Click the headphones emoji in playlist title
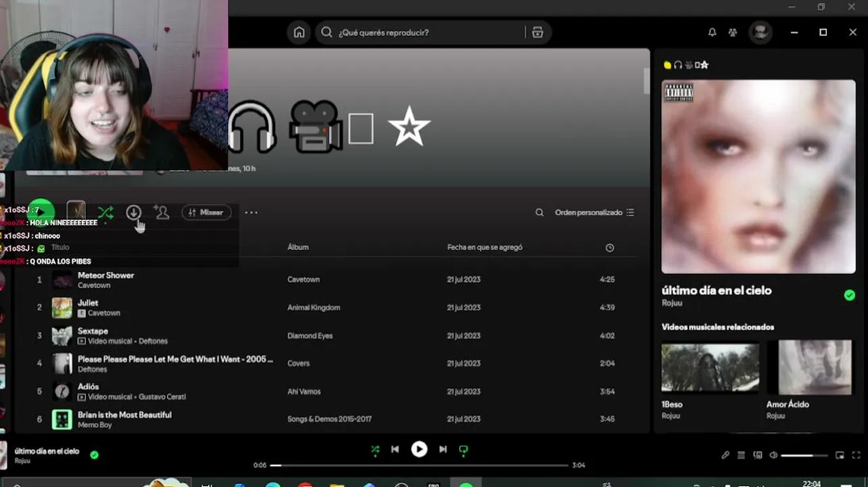The width and height of the screenshot is (868, 487). [x=252, y=126]
